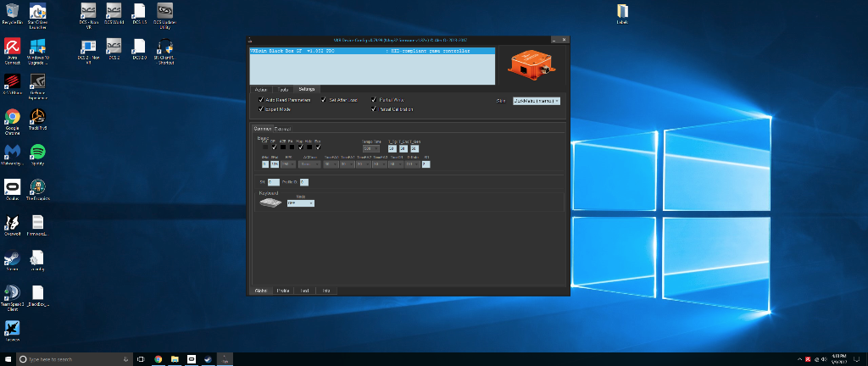
Task: Click the Task View taskbar button
Action: tap(141, 359)
